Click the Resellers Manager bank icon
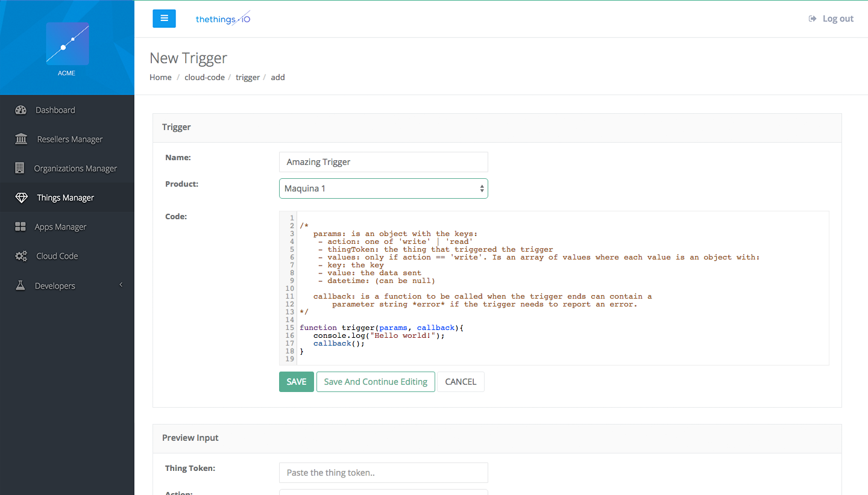Image resolution: width=868 pixels, height=495 pixels. 21,139
